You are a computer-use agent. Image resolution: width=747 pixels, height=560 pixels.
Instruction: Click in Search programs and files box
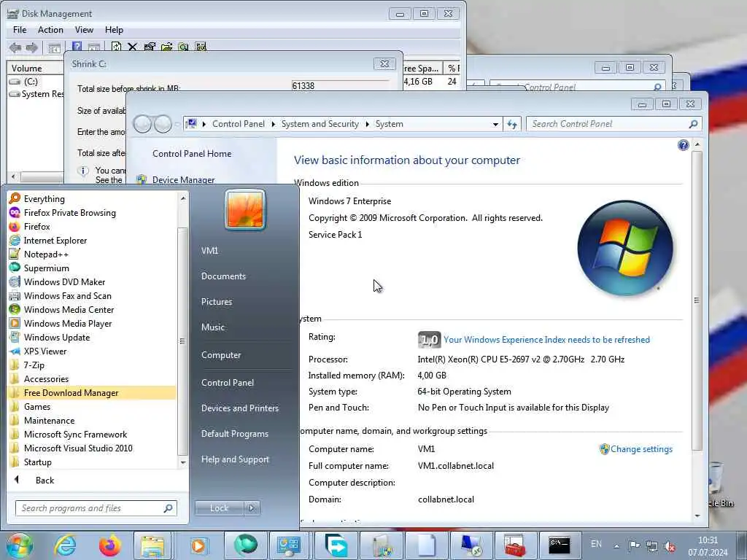[x=96, y=508]
